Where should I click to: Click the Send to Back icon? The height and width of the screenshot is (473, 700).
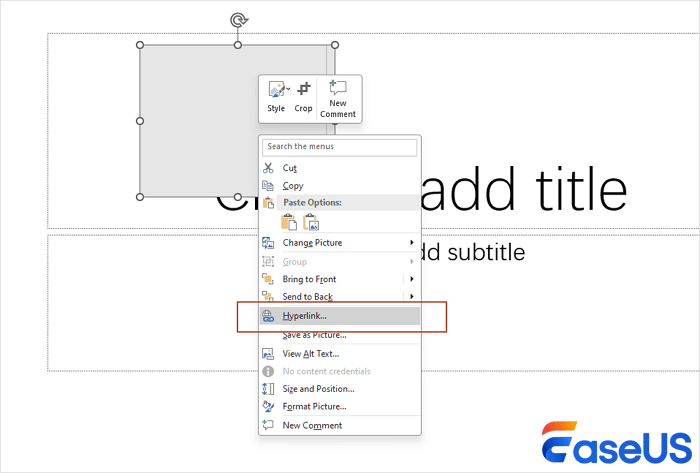(x=268, y=296)
